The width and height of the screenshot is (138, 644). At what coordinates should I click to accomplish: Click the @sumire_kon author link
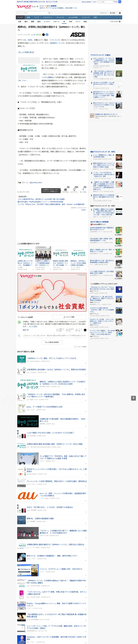(x=36, y=182)
